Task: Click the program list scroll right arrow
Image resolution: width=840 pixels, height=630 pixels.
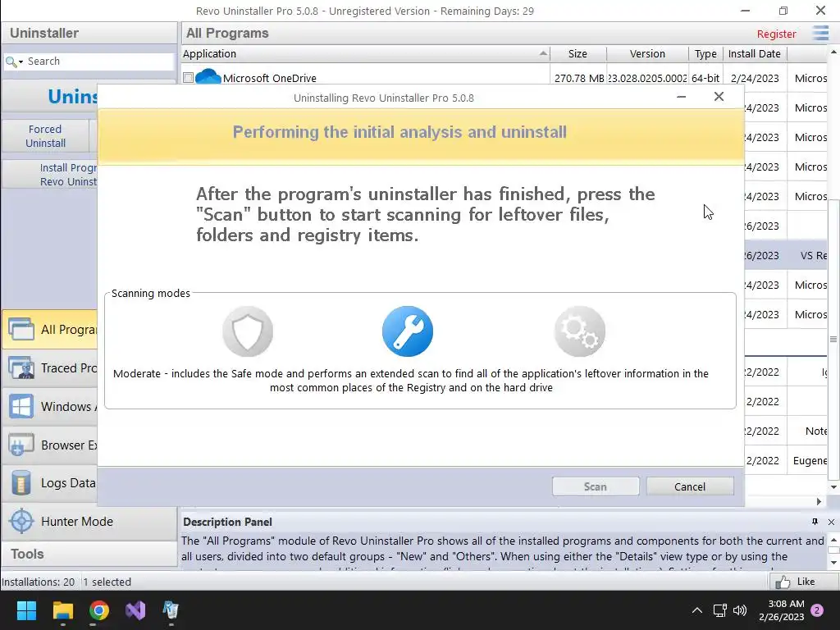Action: 819,501
